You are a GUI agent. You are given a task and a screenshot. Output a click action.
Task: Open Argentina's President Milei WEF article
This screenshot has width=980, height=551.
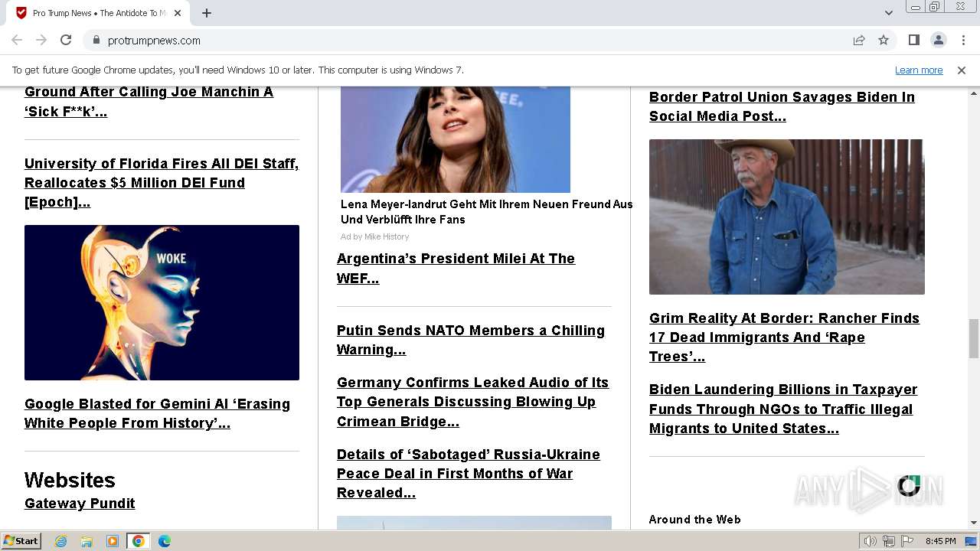coord(456,269)
